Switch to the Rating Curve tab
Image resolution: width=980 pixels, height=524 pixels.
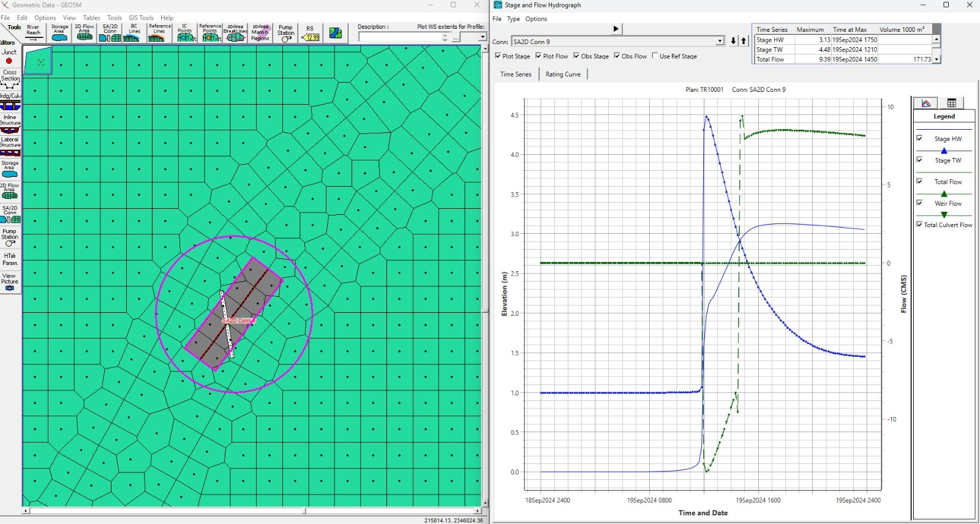[563, 74]
